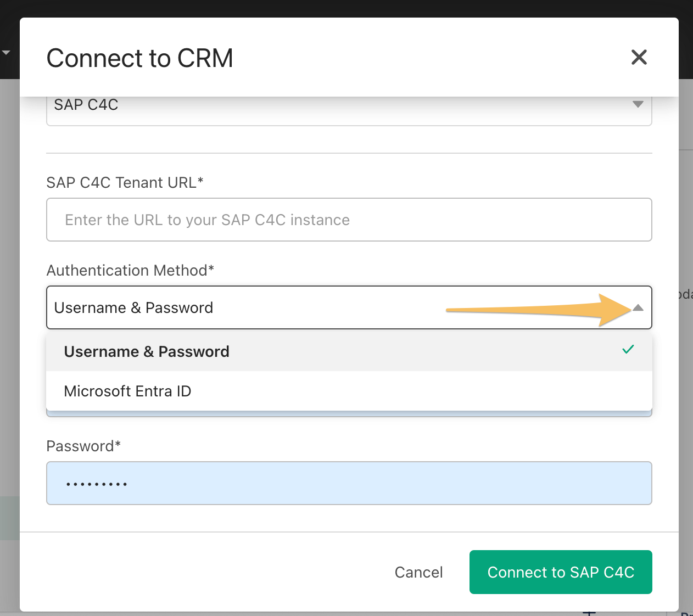The image size is (693, 616).
Task: Click the Password* field label
Action: pos(83,446)
